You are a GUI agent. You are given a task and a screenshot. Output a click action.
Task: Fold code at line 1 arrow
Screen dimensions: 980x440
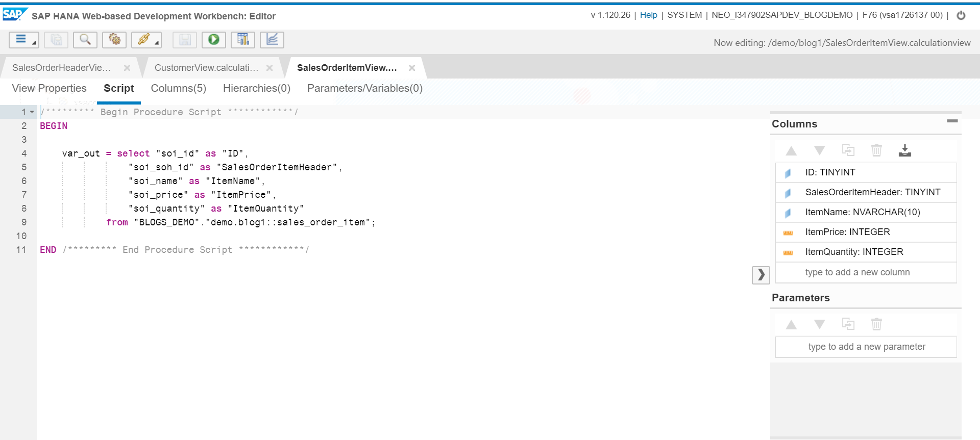tap(32, 112)
